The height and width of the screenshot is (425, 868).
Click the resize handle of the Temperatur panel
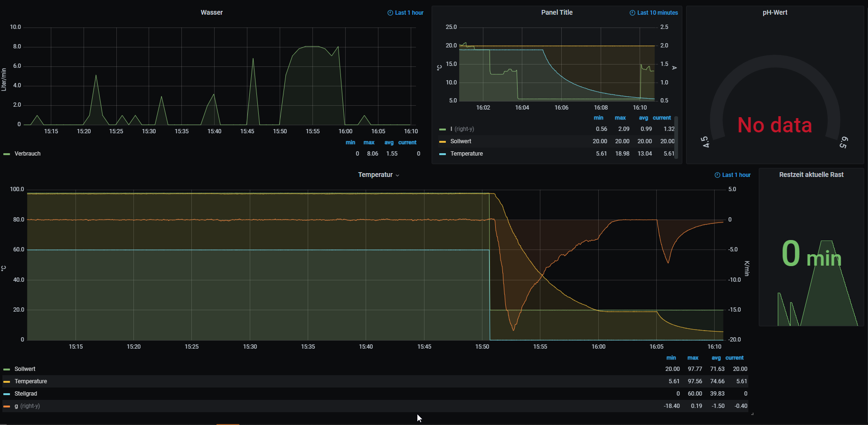(x=752, y=414)
